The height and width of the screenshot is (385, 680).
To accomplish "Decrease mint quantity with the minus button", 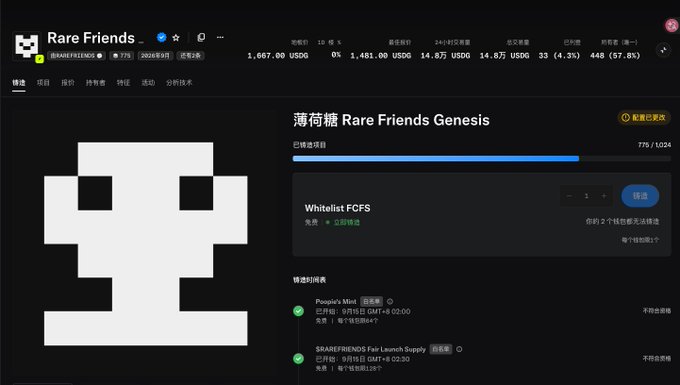I will point(569,196).
